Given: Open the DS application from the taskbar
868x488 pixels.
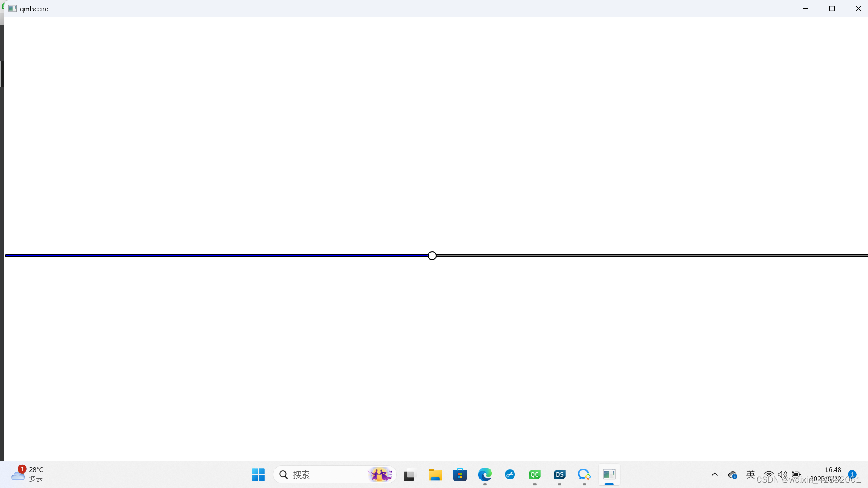Looking at the screenshot, I should point(559,474).
